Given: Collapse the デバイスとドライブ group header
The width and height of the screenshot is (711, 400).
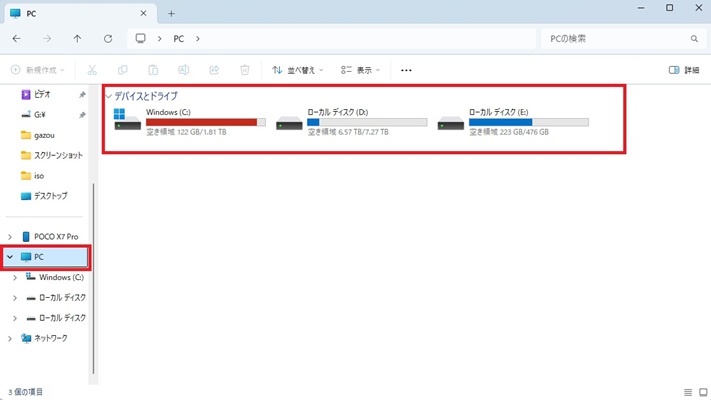Looking at the screenshot, I should pos(108,96).
